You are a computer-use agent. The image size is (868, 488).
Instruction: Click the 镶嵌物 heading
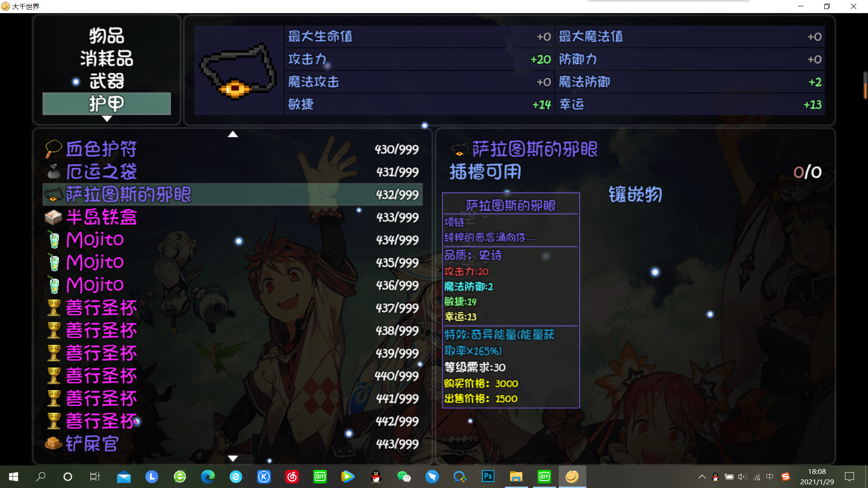tap(635, 195)
